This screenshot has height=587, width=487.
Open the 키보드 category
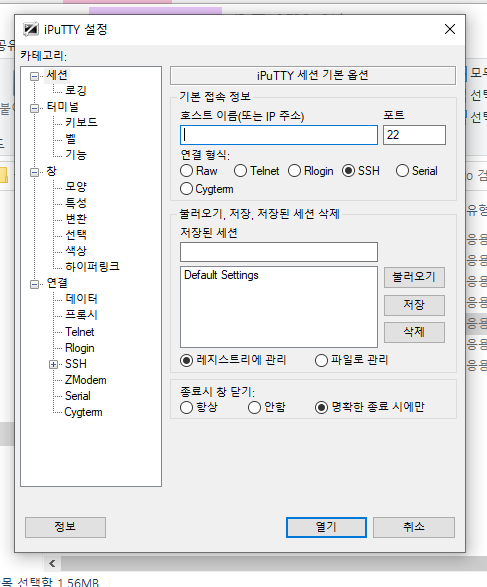coord(81,122)
